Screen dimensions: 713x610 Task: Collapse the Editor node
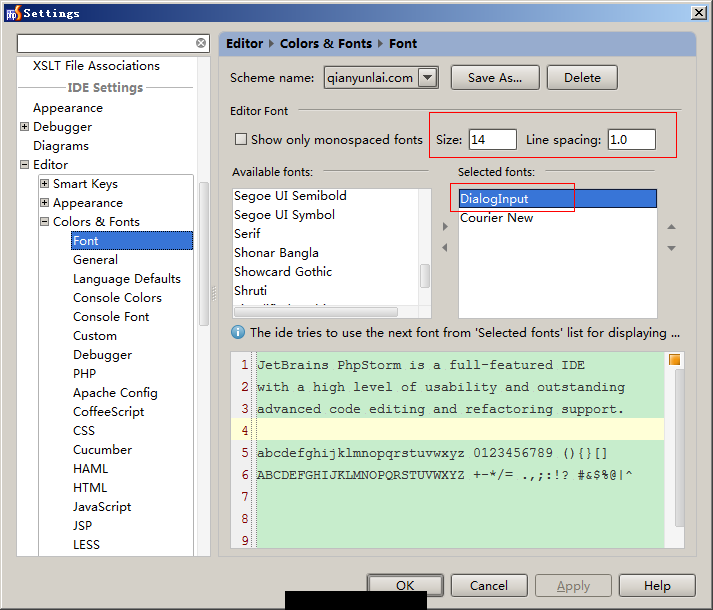coord(25,165)
